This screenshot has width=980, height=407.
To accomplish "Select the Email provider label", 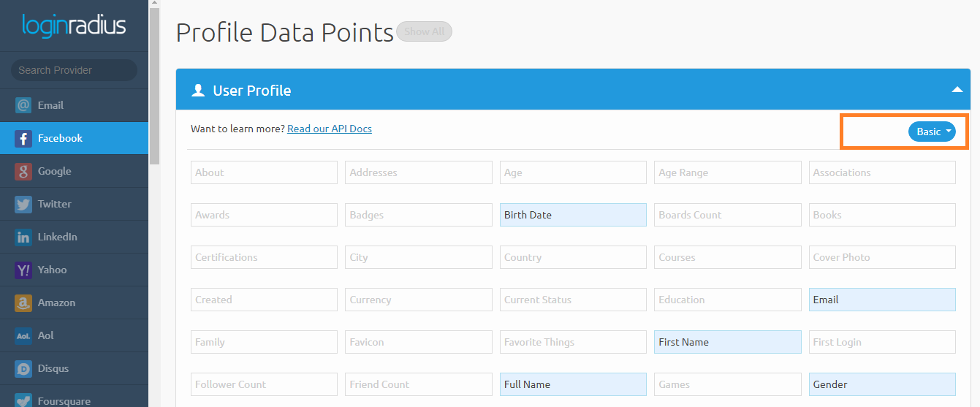I will click(x=50, y=105).
